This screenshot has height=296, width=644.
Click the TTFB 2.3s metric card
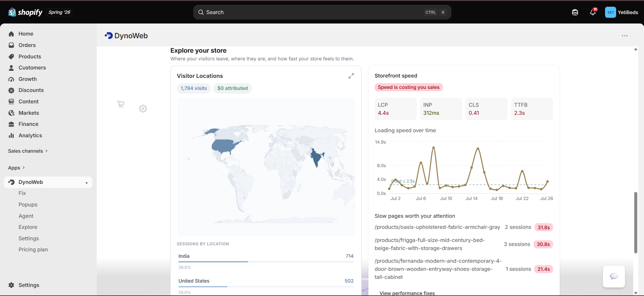(532, 109)
